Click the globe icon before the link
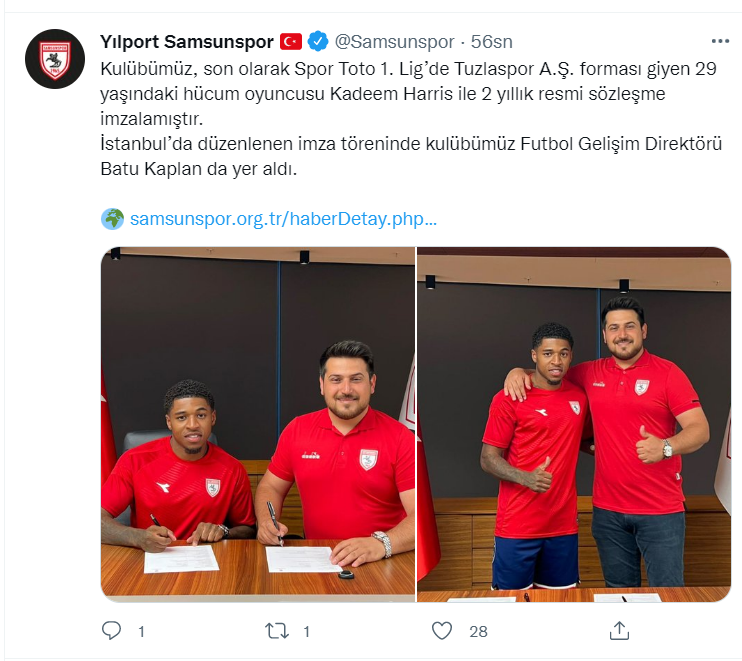 [113, 219]
